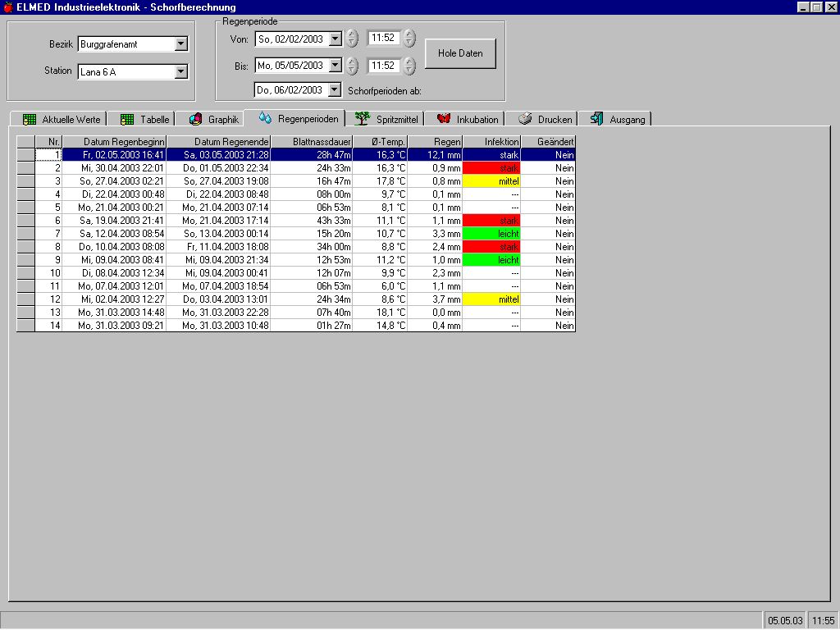Click the Inkubation butterfly icon
The image size is (840, 630).
coord(444,119)
